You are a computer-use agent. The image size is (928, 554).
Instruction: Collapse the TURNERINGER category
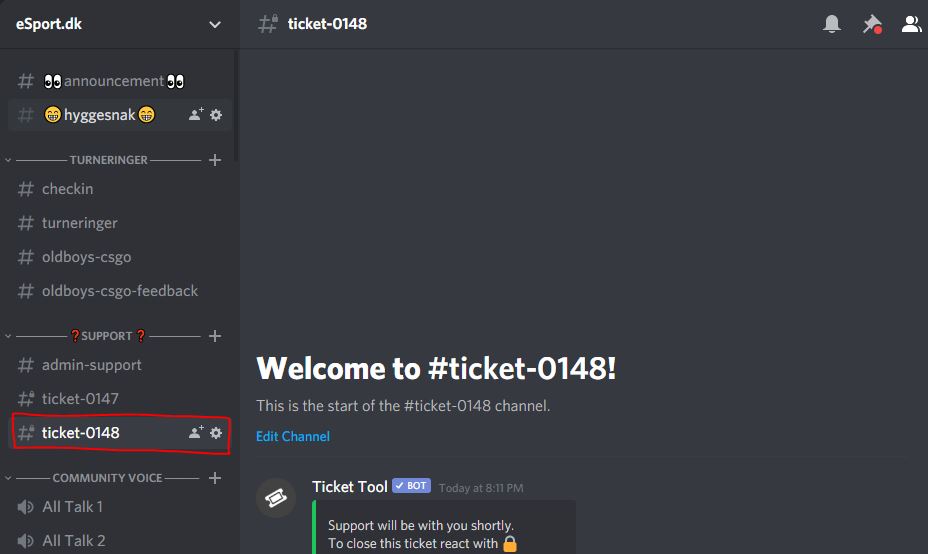(x=108, y=160)
